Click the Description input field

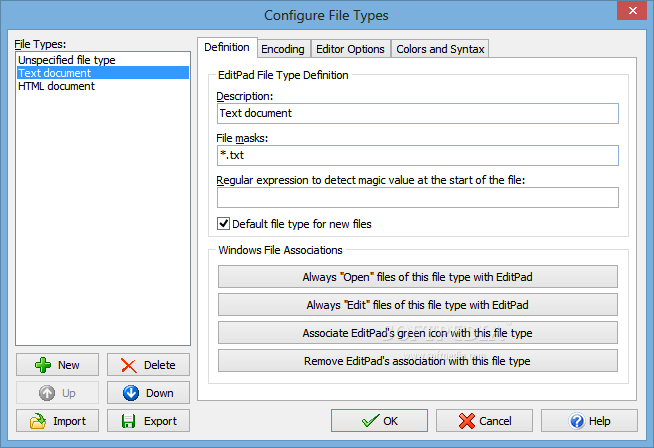click(x=418, y=113)
